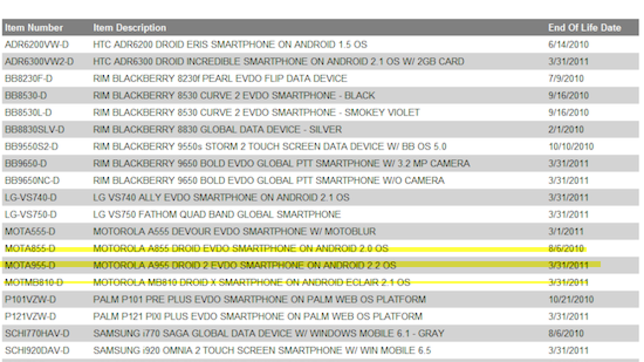The image size is (644, 362).
Task: Click the HTC ADR6300 DROID INCREDIBLE description
Action: 279,62
